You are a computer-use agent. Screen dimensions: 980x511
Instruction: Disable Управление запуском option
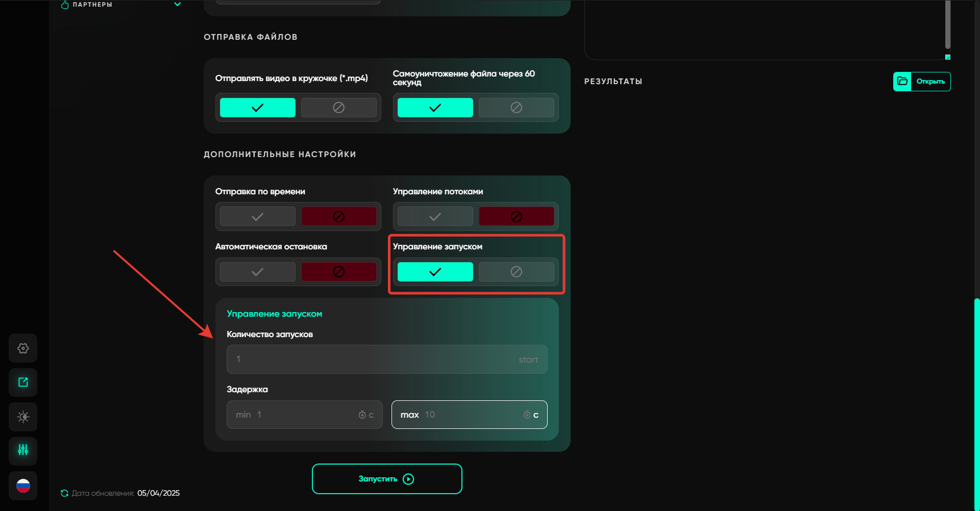516,272
